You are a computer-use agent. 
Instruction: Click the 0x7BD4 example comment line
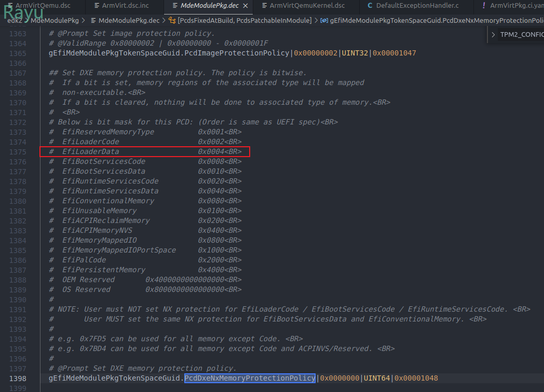(222, 348)
